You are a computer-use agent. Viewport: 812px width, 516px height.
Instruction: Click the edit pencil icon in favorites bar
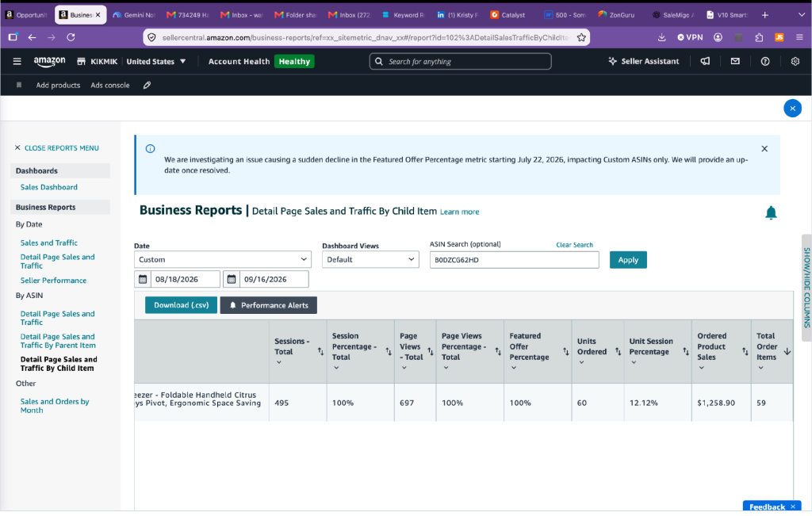(147, 85)
